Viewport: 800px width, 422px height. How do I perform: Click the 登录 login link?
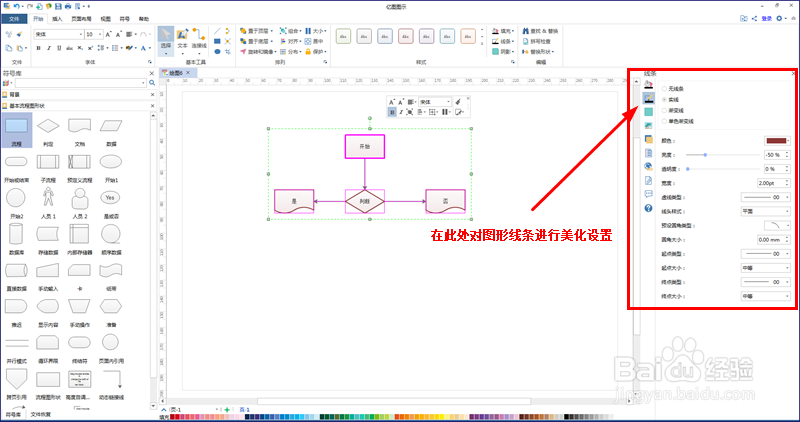766,19
